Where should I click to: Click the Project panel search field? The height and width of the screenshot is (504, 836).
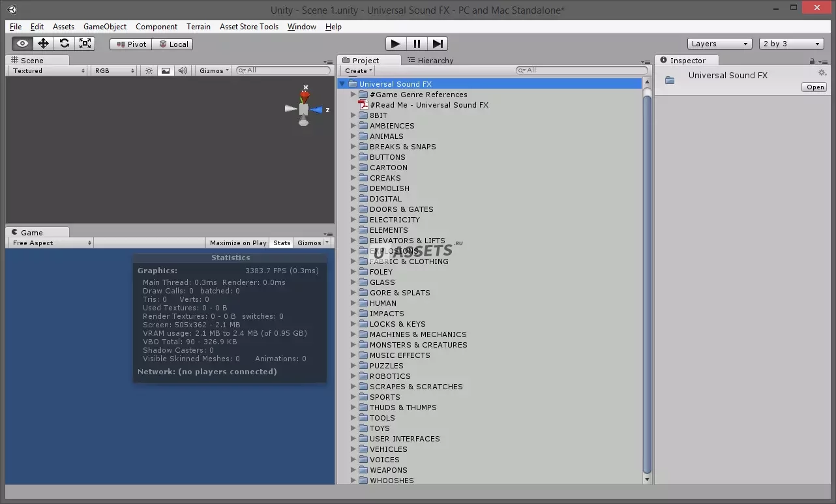pyautogui.click(x=582, y=70)
